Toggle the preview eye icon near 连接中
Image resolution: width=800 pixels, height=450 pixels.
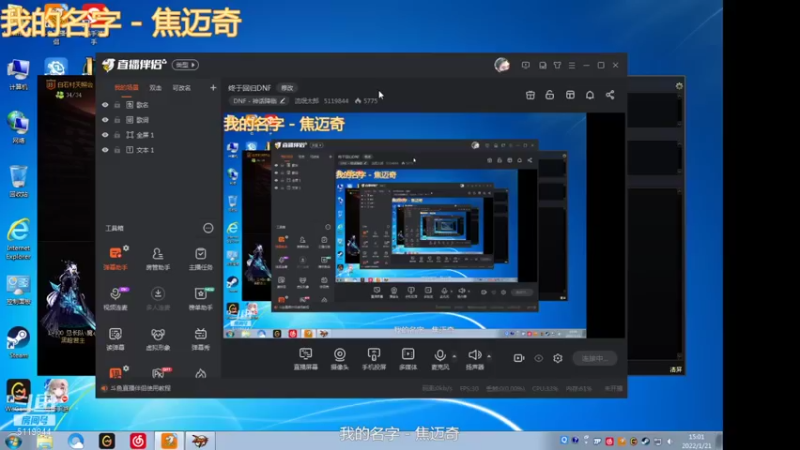[538, 358]
